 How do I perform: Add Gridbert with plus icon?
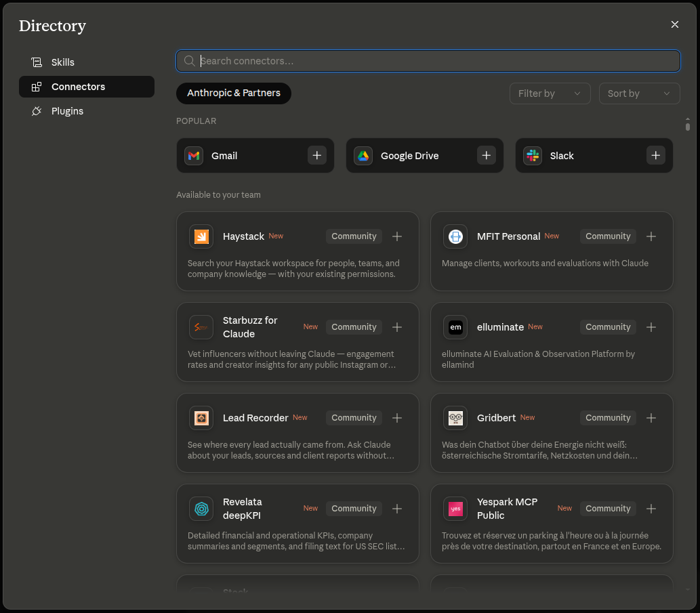point(651,418)
